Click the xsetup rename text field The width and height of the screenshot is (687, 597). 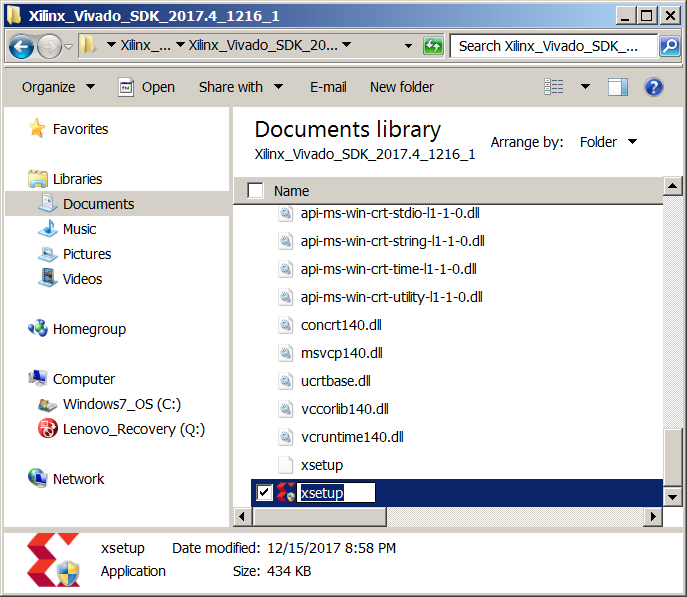coord(336,493)
